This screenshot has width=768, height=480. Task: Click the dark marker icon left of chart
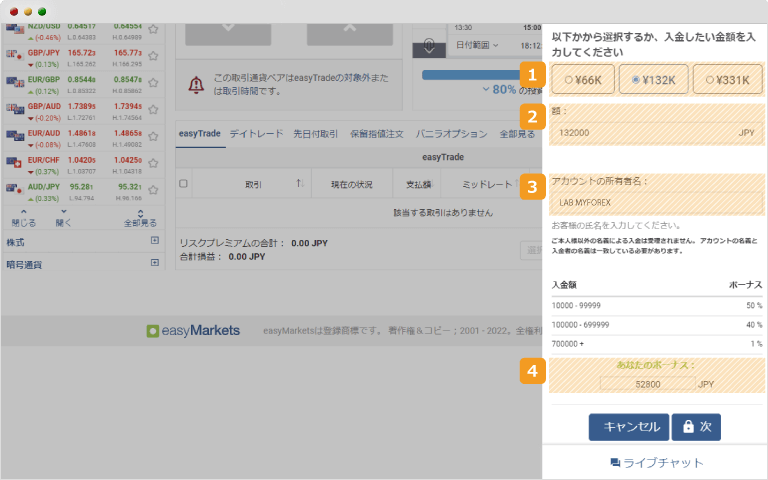coord(429,47)
